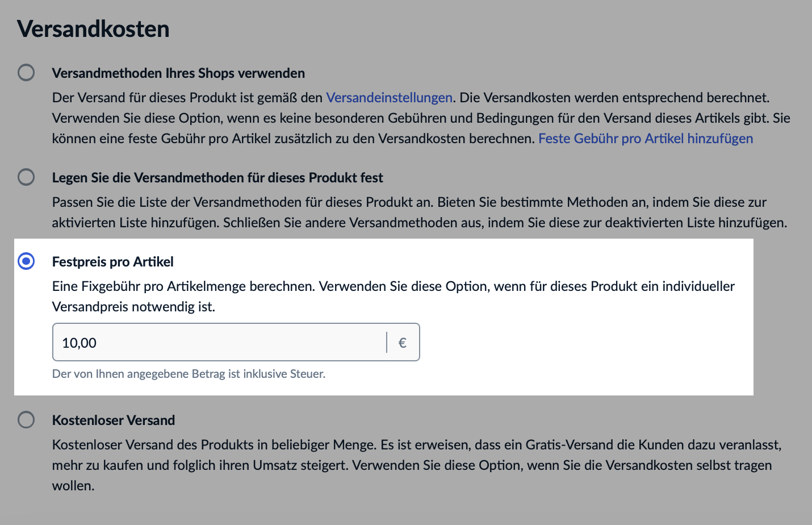Click the tax hint 'Der von Ihnen angegebene Betrag'

click(x=189, y=374)
